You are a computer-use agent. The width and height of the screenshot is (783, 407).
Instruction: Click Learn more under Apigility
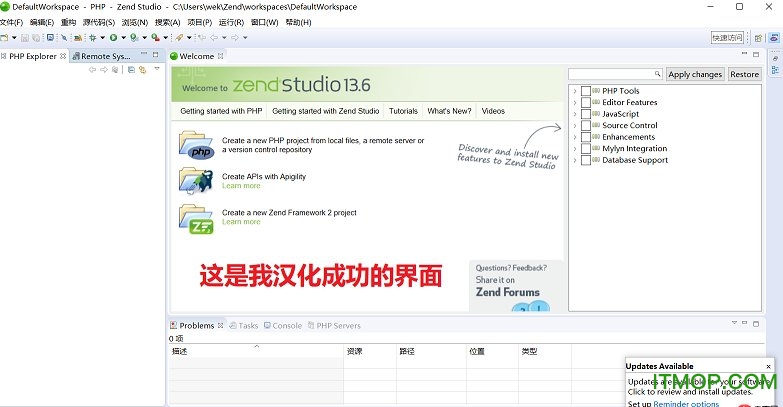point(241,186)
